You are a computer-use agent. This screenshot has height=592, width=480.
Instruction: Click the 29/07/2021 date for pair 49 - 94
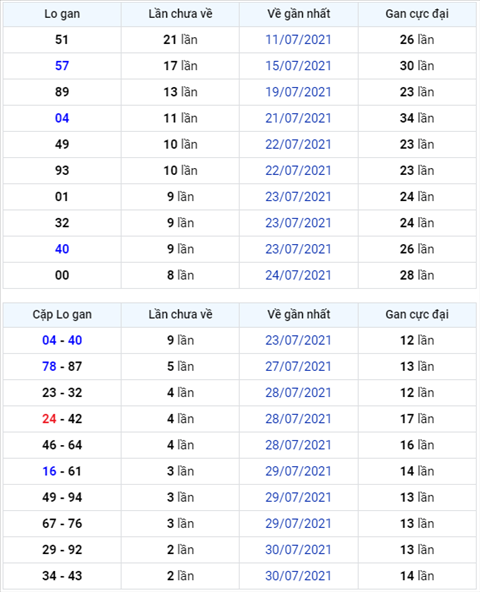pos(298,497)
